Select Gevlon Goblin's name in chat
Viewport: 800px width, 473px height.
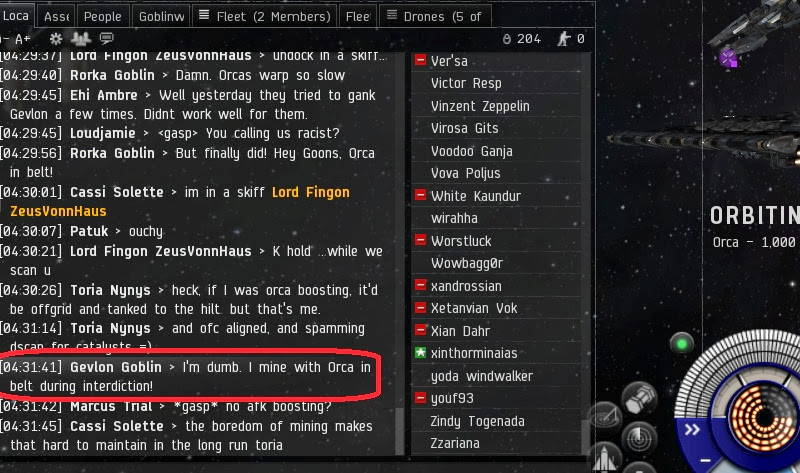[116, 367]
